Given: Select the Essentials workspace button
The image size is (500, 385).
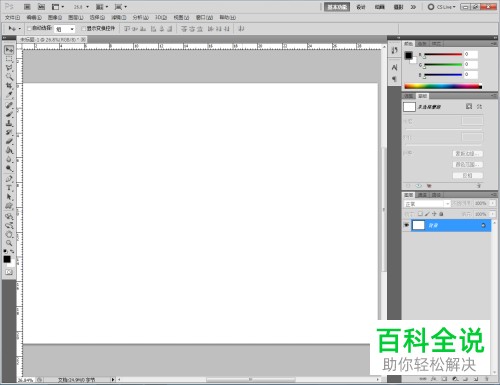Looking at the screenshot, I should point(337,7).
